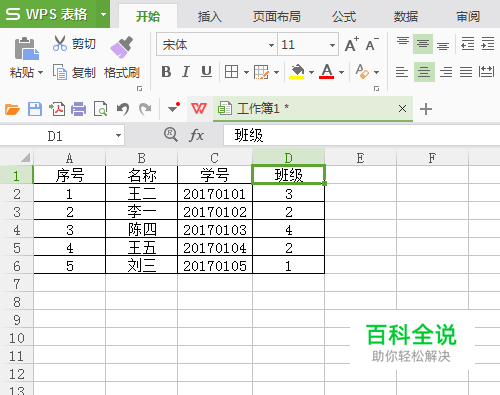Open the 页面布局 tab
This screenshot has width=500, height=395.
(276, 16)
